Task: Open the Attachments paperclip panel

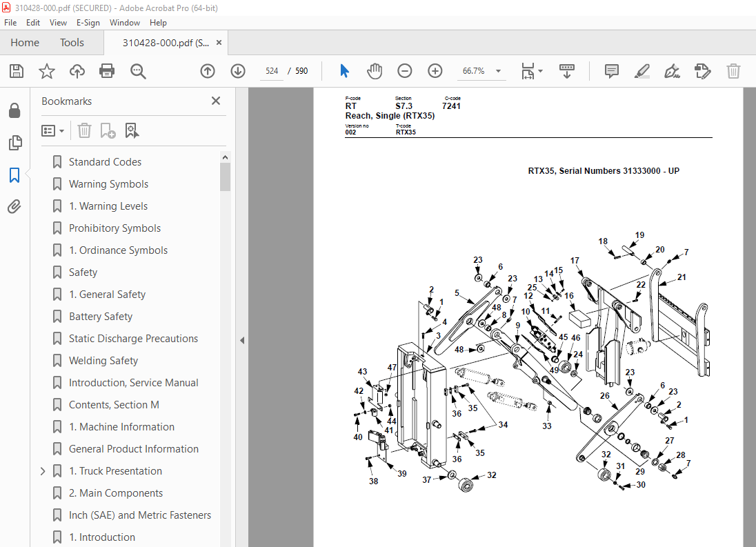Action: [x=14, y=207]
